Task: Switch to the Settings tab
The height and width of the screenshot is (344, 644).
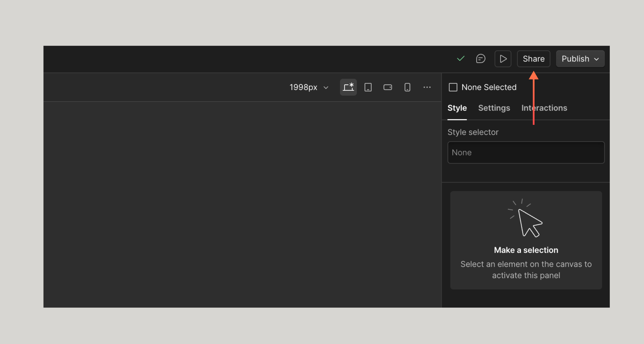Action: pyautogui.click(x=494, y=108)
